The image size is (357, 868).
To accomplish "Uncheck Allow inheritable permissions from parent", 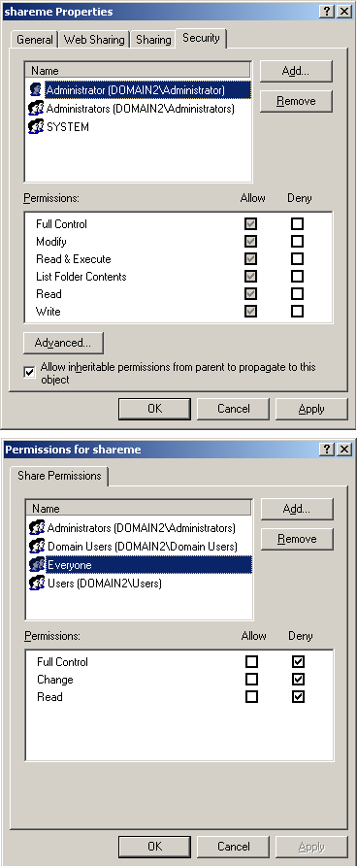I will (x=29, y=373).
